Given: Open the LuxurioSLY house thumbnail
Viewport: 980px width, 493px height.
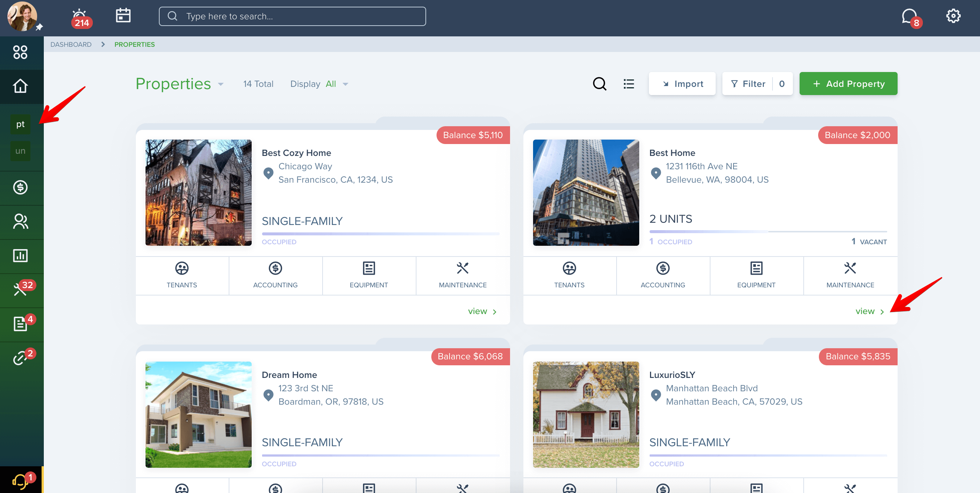Looking at the screenshot, I should click(x=586, y=415).
